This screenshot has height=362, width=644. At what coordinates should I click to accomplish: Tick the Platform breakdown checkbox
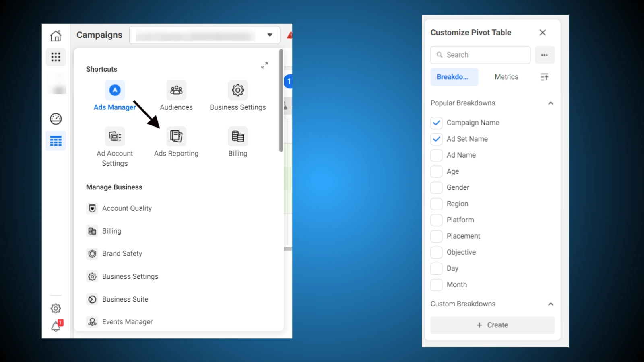436,220
